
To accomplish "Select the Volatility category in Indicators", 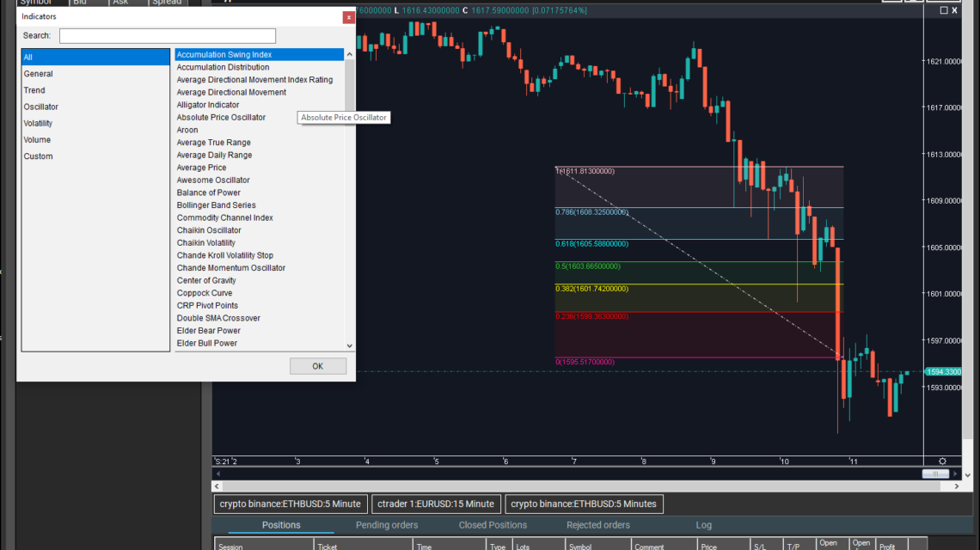I will [38, 123].
